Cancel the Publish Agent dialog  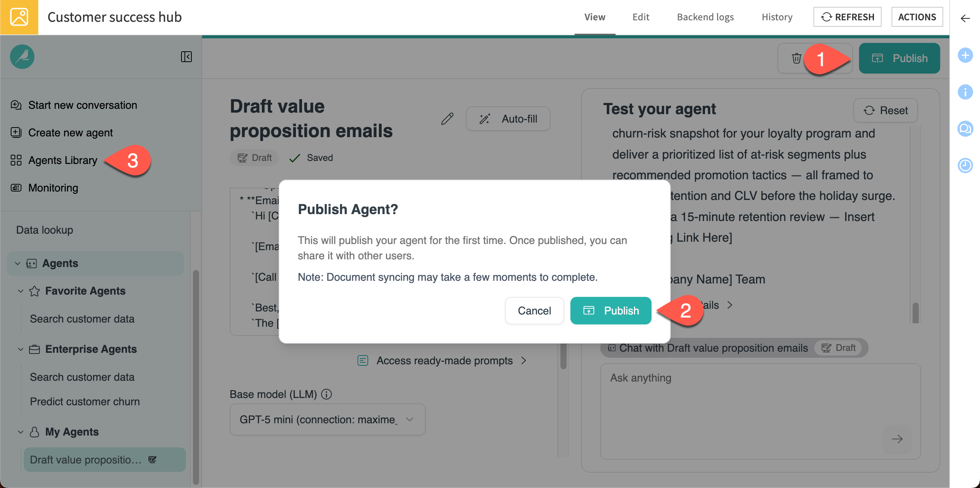pos(534,311)
